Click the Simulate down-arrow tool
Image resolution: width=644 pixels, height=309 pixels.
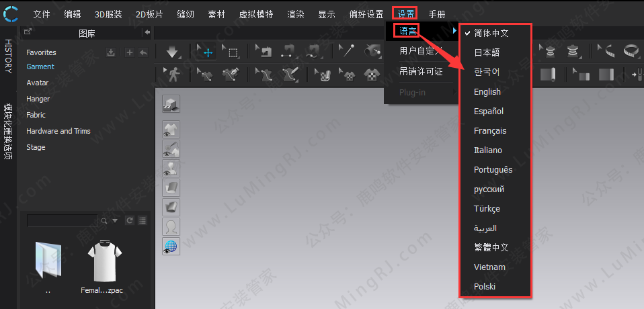tap(172, 52)
